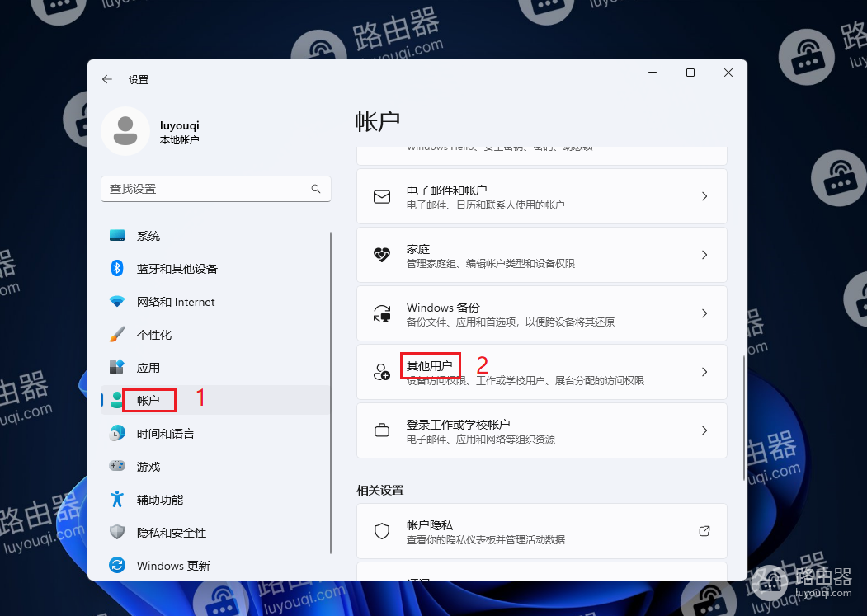The height and width of the screenshot is (616, 867).
Task: Click the 帐户 page title
Action: pos(377,121)
